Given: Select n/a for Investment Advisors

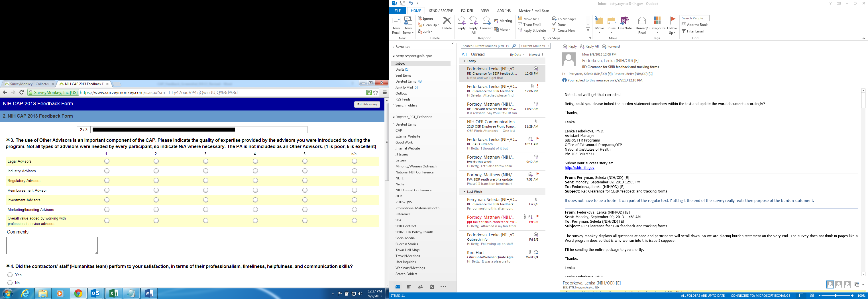Looking at the screenshot, I should [x=354, y=200].
